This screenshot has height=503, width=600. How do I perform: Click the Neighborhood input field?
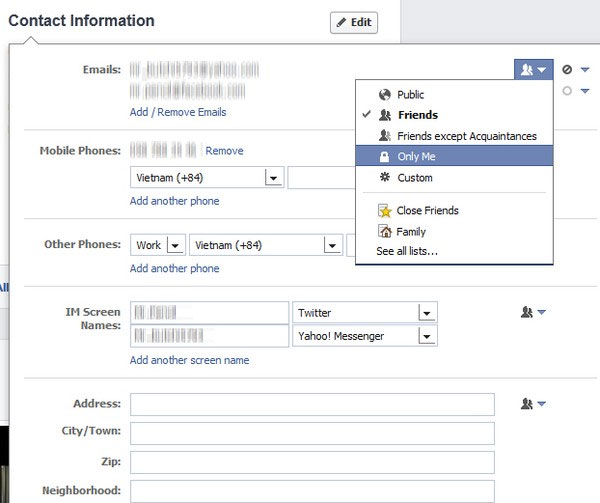312,492
